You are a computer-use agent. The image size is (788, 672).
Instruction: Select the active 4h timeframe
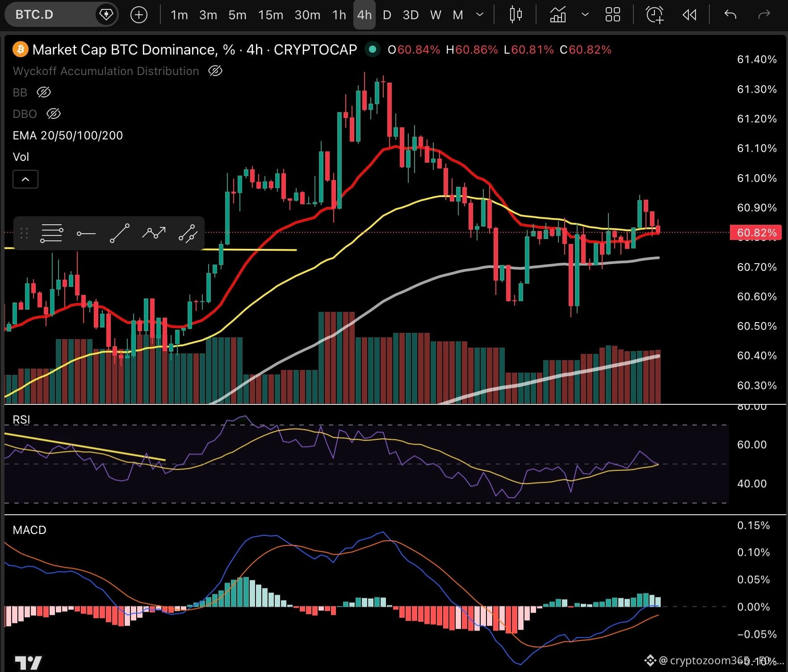365,15
